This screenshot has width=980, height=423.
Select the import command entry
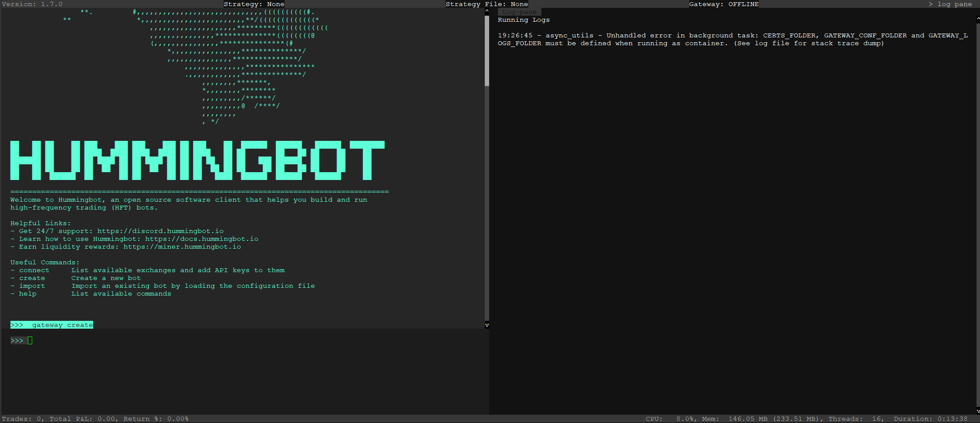click(32, 286)
